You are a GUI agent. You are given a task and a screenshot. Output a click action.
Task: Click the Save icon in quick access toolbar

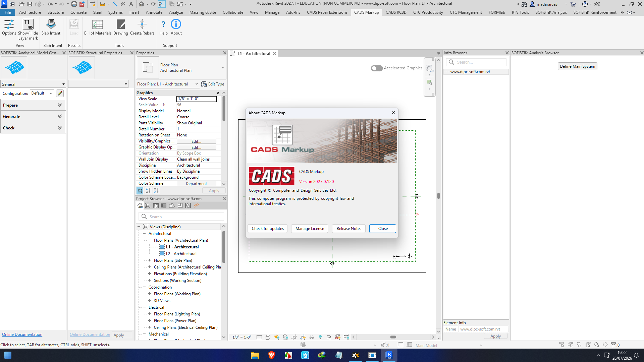coord(30,4)
